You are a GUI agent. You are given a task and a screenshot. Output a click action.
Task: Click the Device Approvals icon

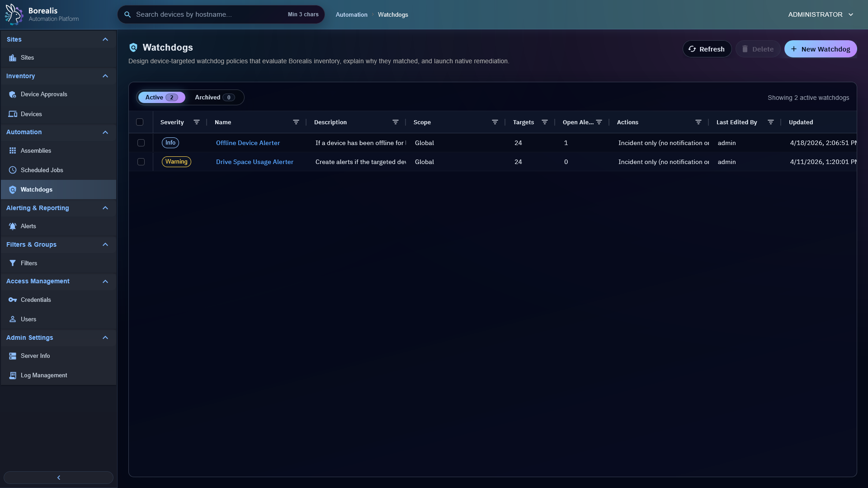[13, 94]
